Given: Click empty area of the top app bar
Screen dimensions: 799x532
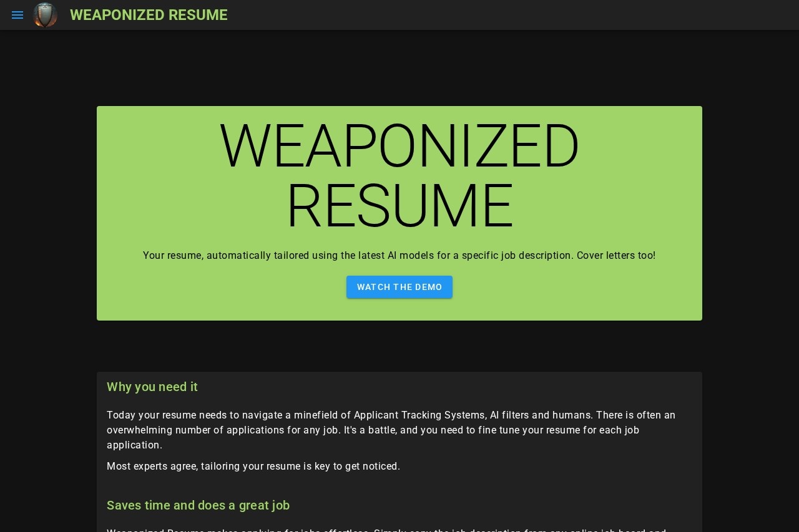Looking at the screenshot, I should (499, 15).
